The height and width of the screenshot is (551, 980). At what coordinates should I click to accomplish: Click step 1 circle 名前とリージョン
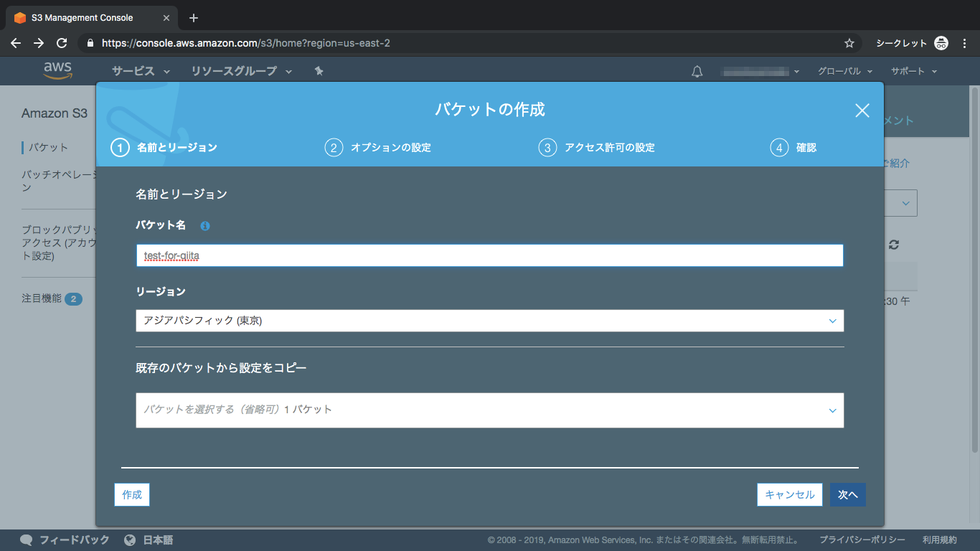click(119, 148)
